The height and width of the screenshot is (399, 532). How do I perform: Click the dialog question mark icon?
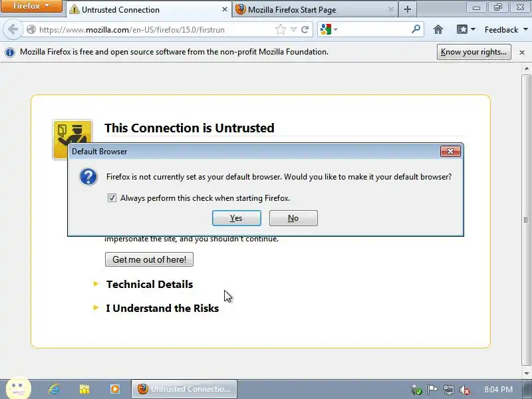click(x=88, y=177)
